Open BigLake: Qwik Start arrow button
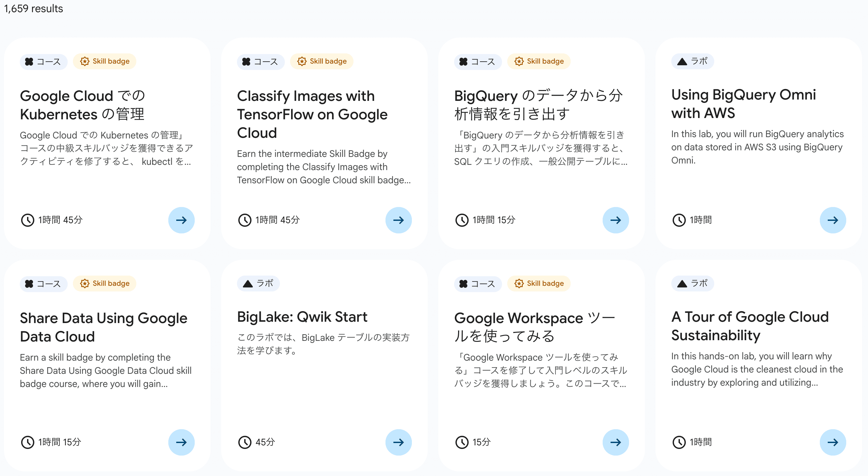This screenshot has width=868, height=476. tap(398, 442)
